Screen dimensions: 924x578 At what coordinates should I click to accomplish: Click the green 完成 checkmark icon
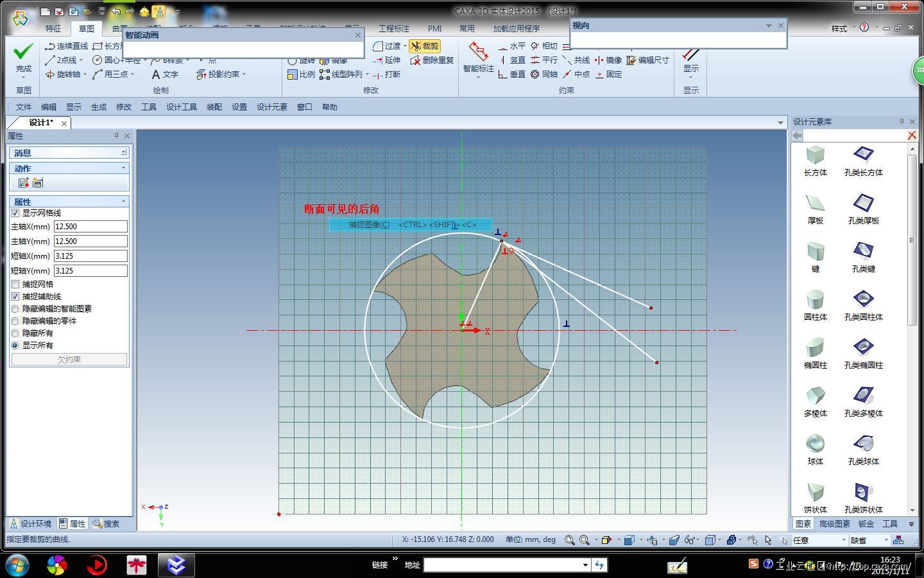[23, 51]
